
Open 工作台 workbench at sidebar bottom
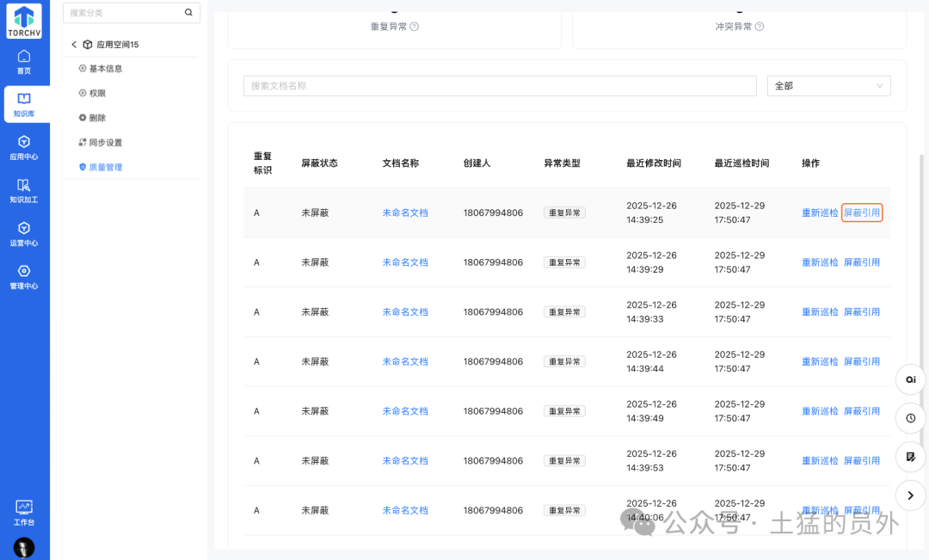[24, 513]
